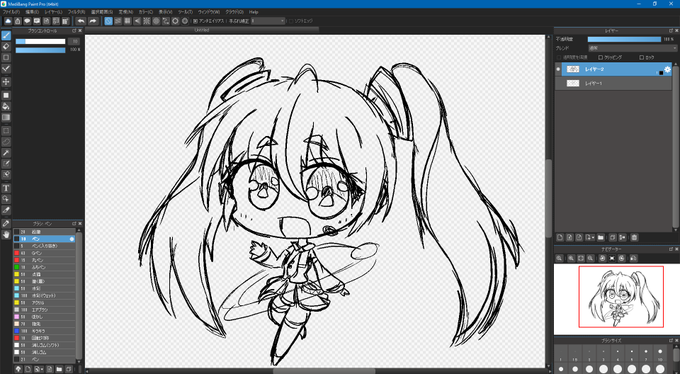This screenshot has width=680, height=374.
Task: Add brush folder icon in Brush panel
Action: (59, 369)
